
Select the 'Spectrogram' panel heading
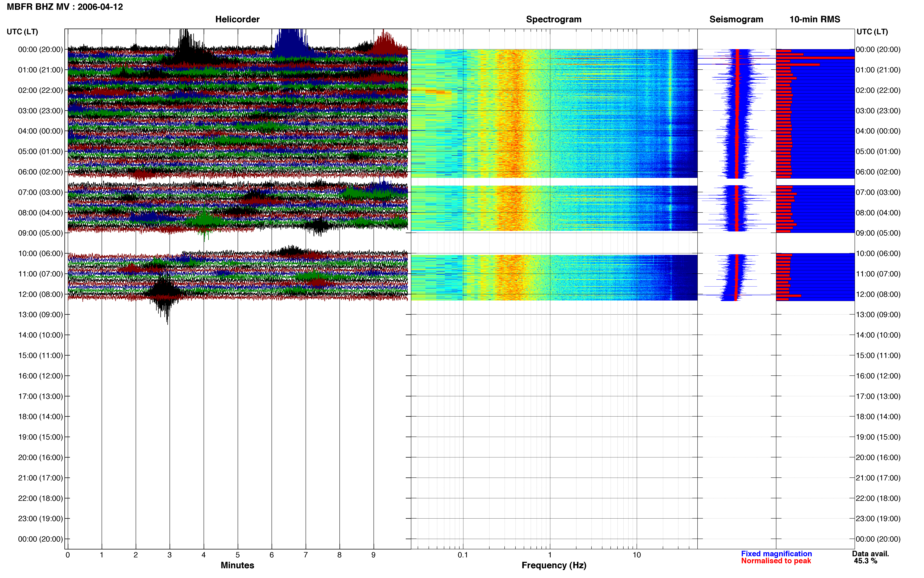coord(554,19)
